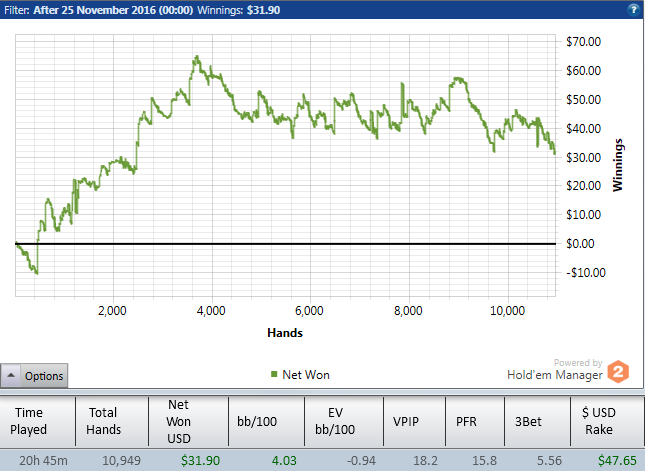
Task: Click the Net Won legend green square
Action: [274, 374]
